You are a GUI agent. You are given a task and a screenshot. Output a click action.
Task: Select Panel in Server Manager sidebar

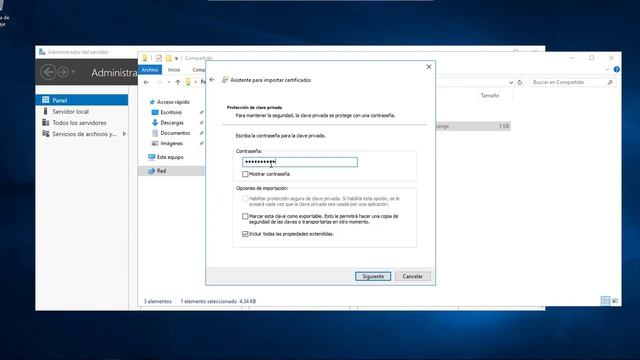pos(82,100)
